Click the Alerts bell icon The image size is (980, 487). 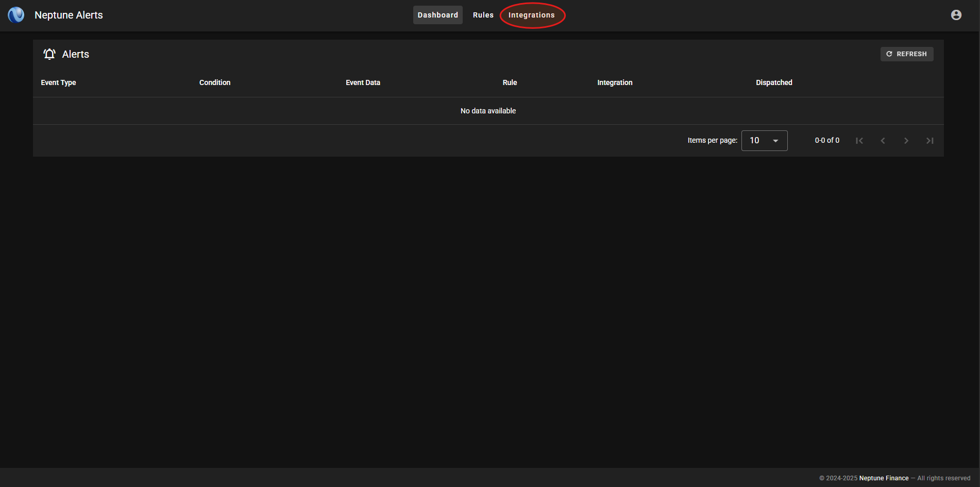coord(49,54)
